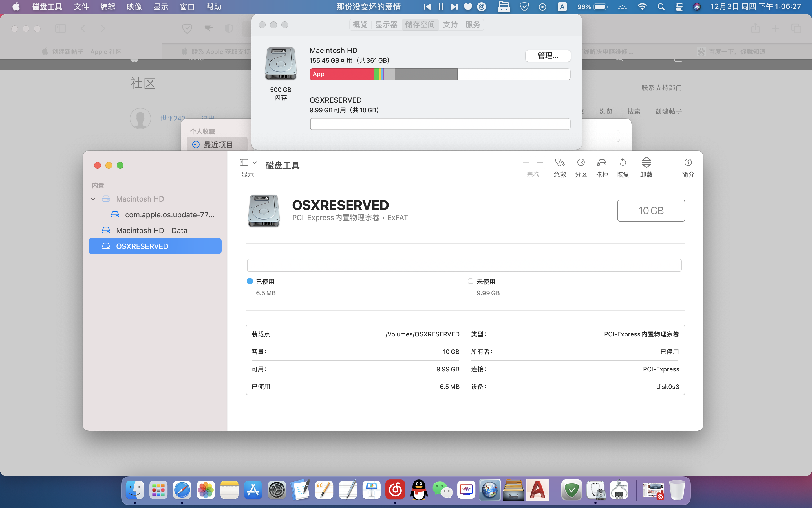812x508 pixels.
Task: Open the Info (简介) toolbar icon
Action: coord(688,163)
